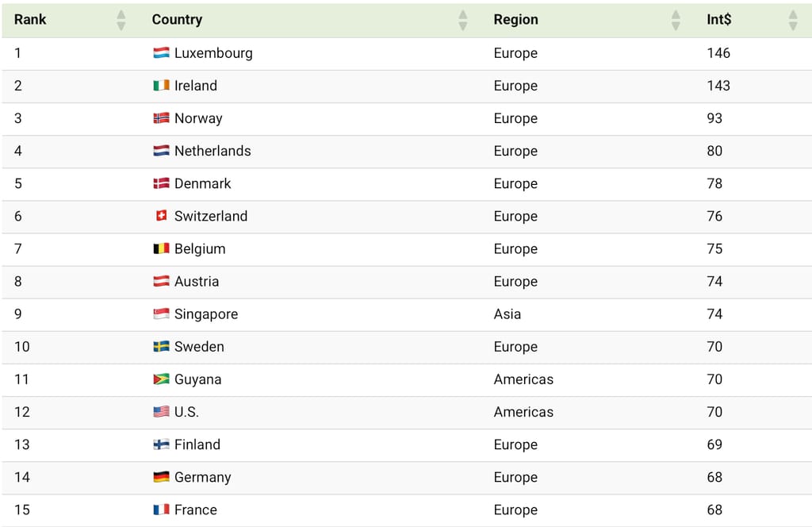Select the Netherlands country name

[213, 151]
